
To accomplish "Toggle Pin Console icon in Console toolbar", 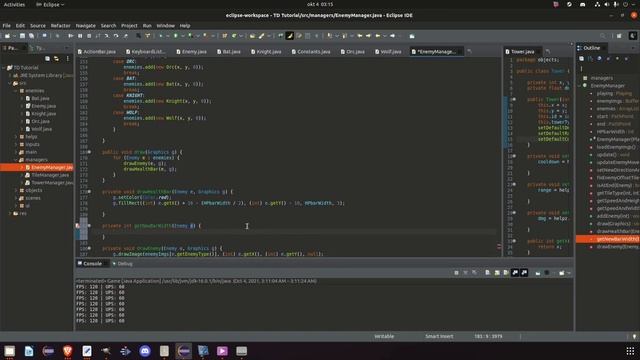I will [538, 273].
